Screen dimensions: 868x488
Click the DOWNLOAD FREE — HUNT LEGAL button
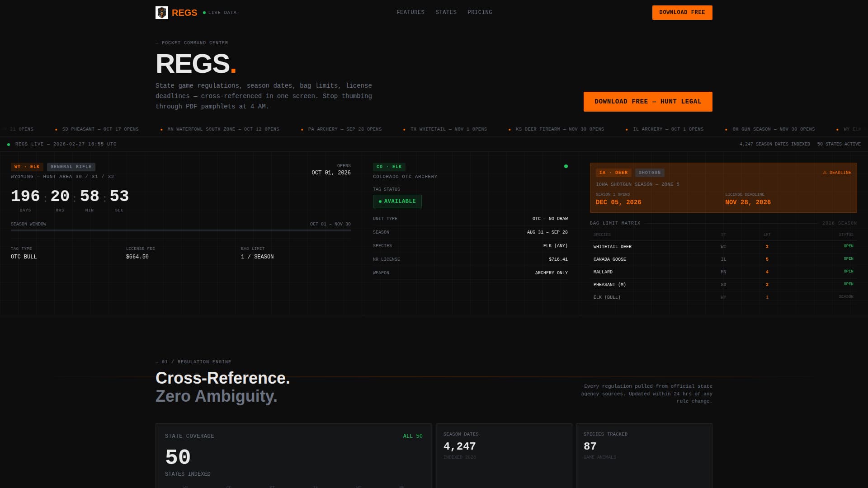pos(648,101)
